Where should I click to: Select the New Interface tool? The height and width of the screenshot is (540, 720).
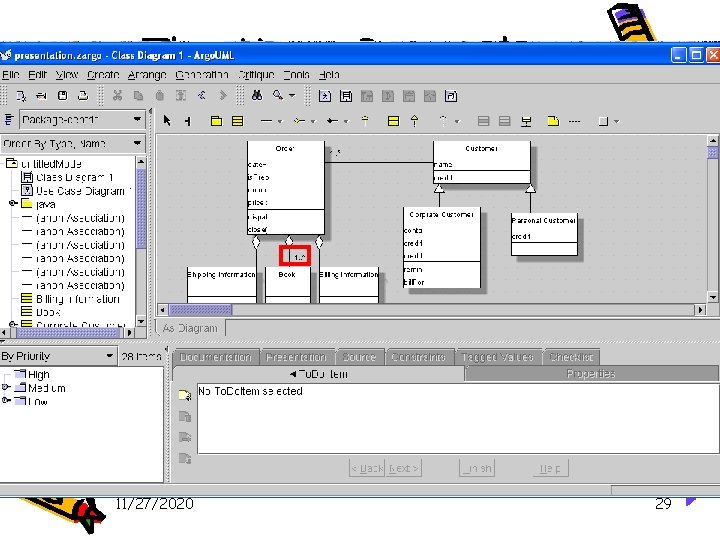click(x=393, y=121)
